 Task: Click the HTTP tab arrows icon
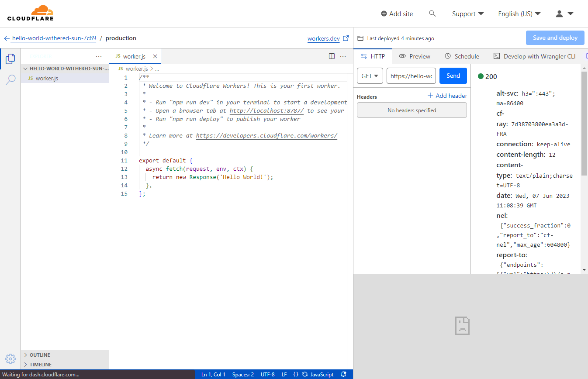(x=364, y=56)
